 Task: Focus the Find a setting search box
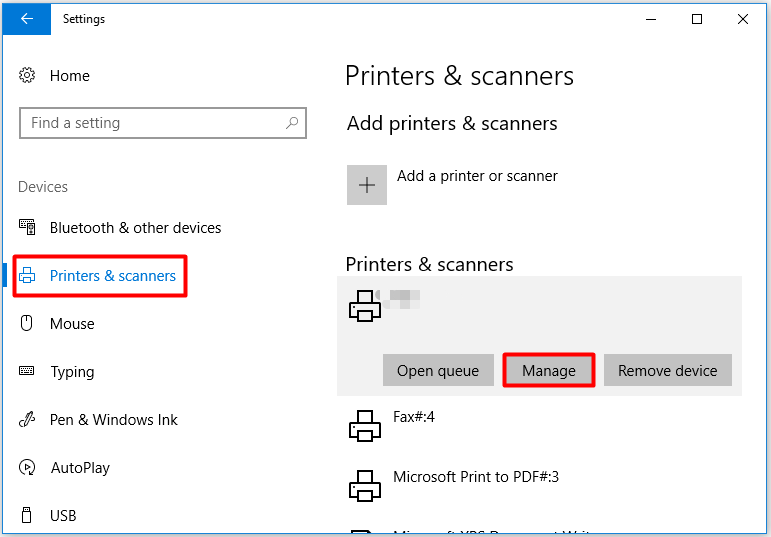163,123
